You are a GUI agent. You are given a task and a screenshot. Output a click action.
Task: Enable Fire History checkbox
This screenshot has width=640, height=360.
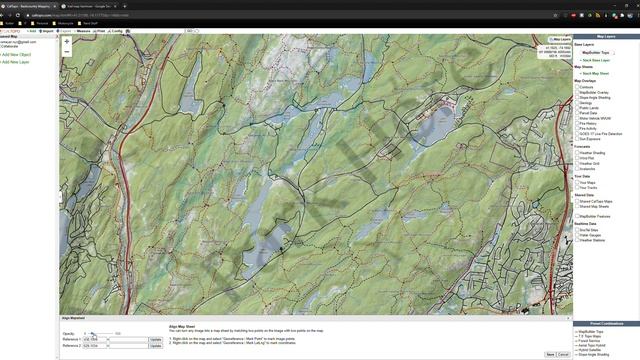click(577, 123)
